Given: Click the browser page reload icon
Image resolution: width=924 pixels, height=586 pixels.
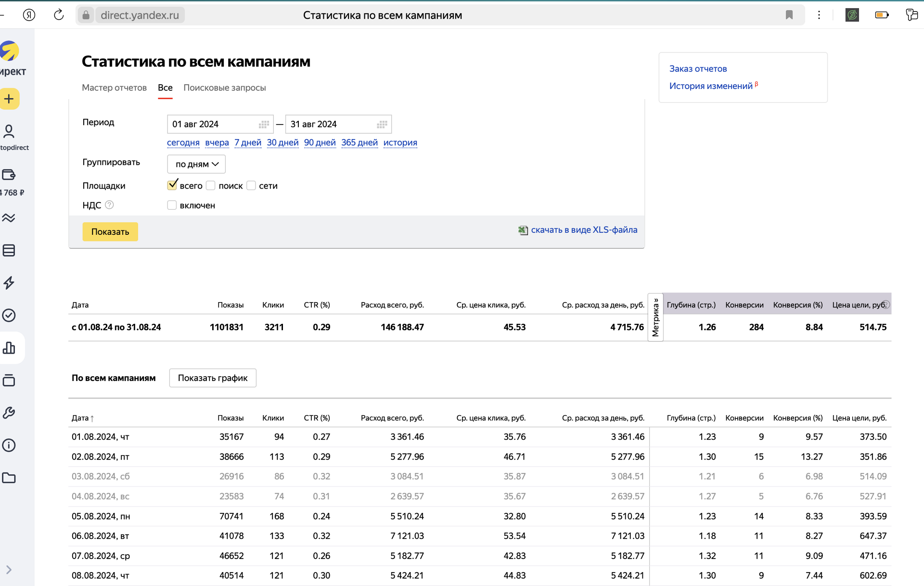Looking at the screenshot, I should (59, 15).
